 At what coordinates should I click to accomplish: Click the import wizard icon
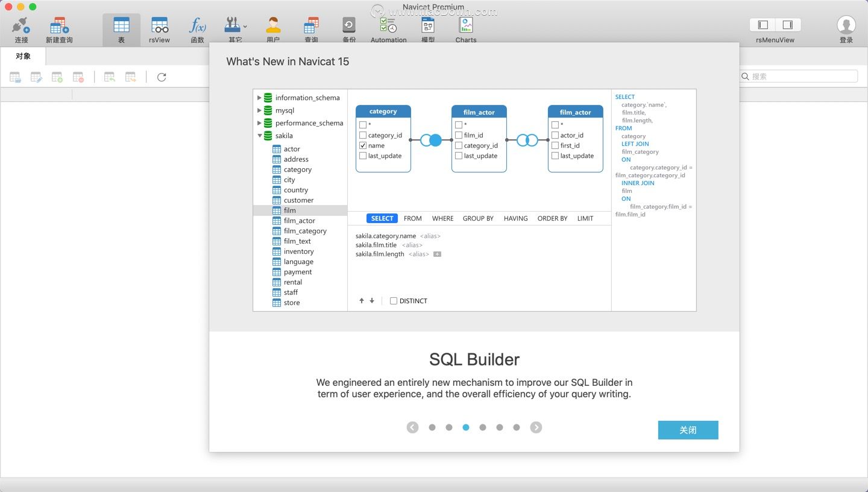point(110,77)
